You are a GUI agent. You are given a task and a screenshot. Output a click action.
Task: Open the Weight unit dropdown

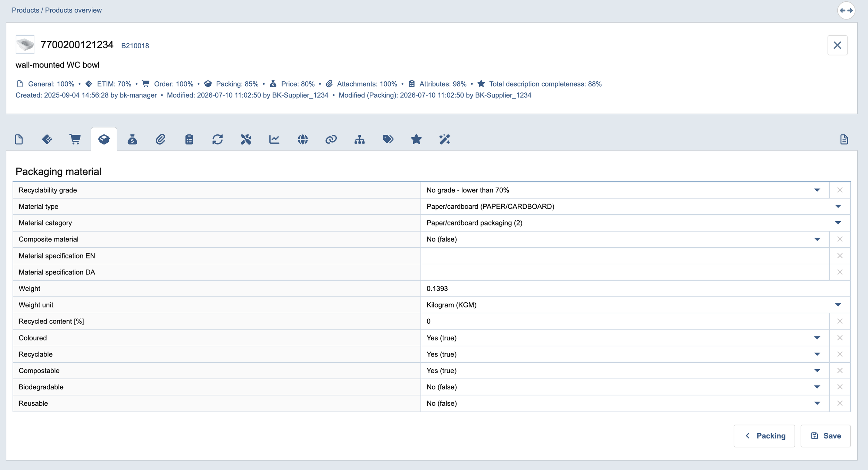click(x=838, y=305)
